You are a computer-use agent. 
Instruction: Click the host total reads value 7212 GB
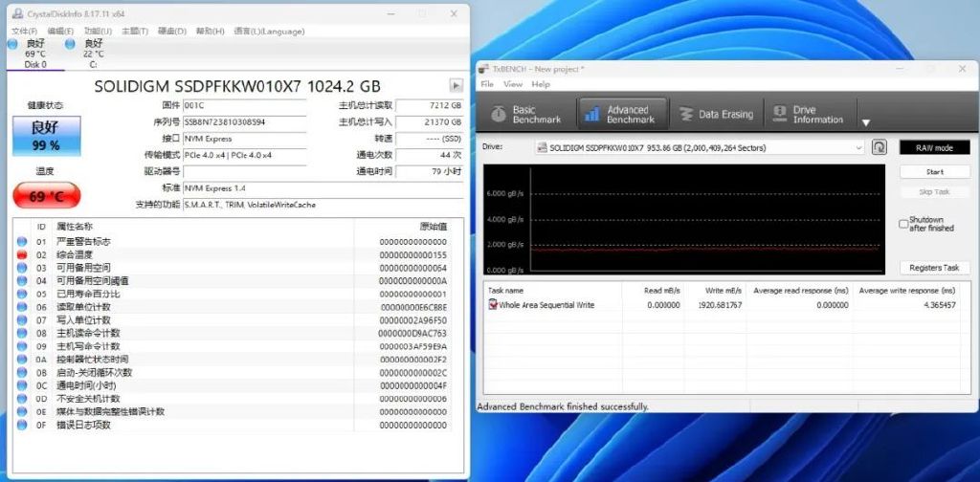pos(430,105)
